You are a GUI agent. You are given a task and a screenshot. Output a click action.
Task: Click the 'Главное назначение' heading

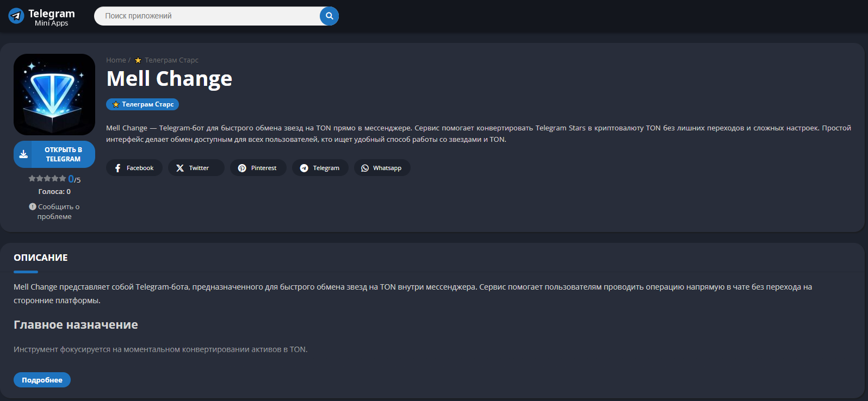point(76,325)
